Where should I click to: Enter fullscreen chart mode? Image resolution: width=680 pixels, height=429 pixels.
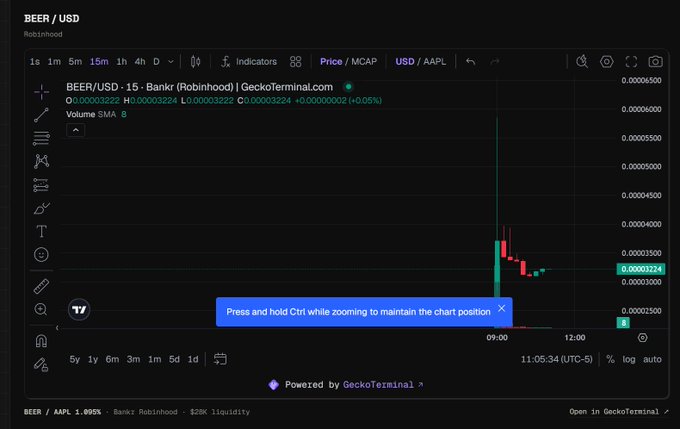coord(631,62)
